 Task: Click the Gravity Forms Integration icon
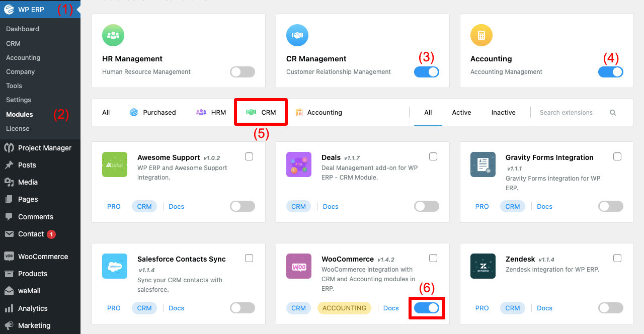point(483,164)
